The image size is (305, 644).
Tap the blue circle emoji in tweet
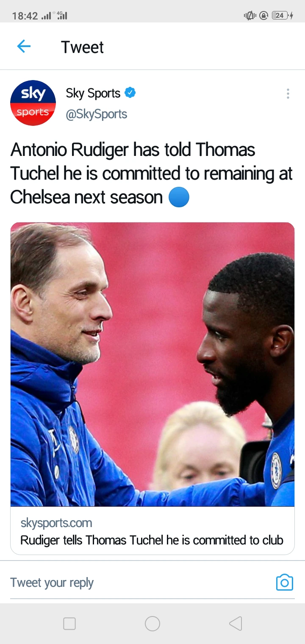tap(179, 197)
